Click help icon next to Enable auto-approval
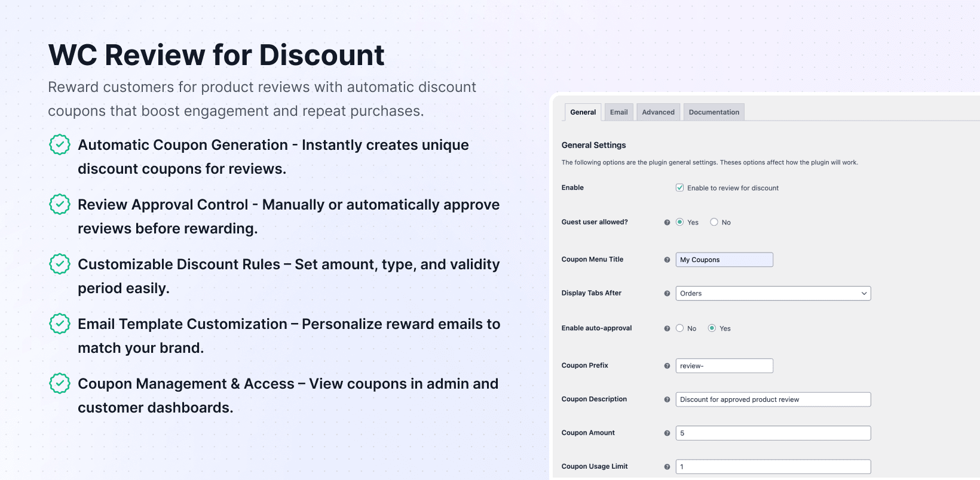 [667, 328]
